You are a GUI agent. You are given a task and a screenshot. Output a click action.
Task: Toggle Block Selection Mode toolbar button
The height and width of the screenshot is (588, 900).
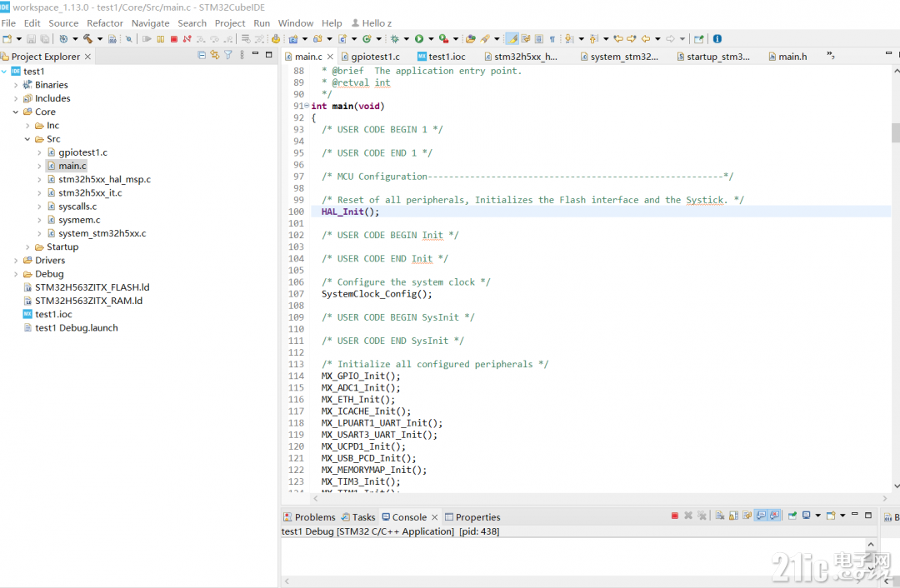click(x=539, y=39)
